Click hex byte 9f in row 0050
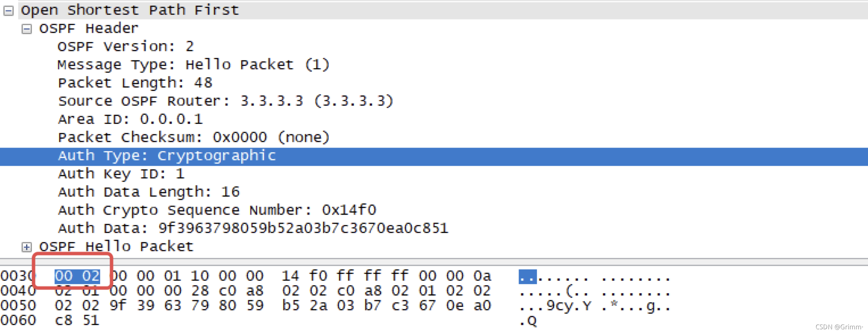The width and height of the screenshot is (868, 333). pyautogui.click(x=118, y=306)
